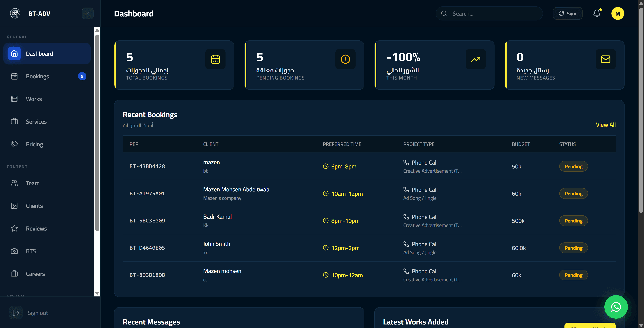Click the 500k budget value
The image size is (644, 328).
(x=518, y=221)
